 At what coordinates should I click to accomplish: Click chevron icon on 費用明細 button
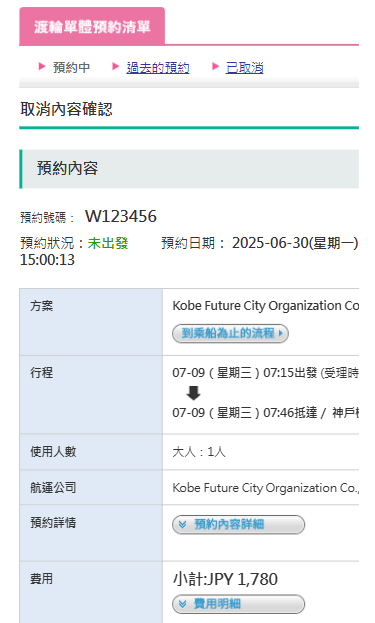(182, 604)
